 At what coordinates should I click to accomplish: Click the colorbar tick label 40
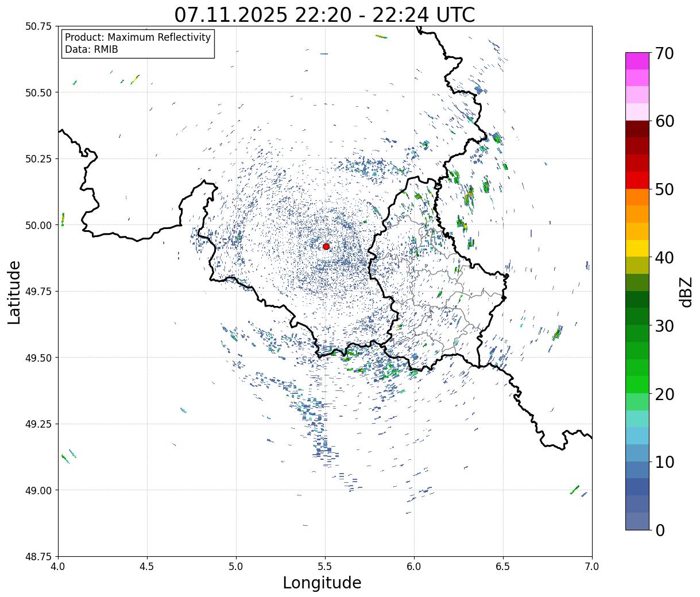pos(665,258)
